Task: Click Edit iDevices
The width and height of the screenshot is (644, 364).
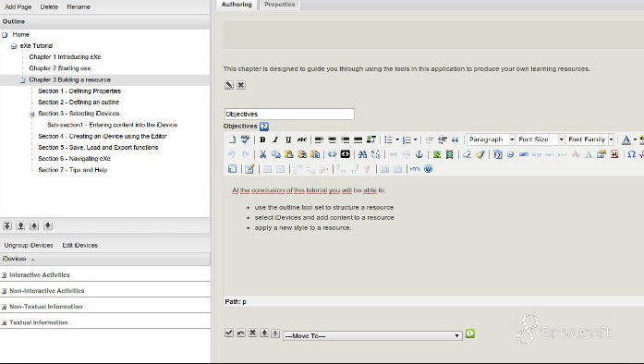Action: [x=80, y=245]
